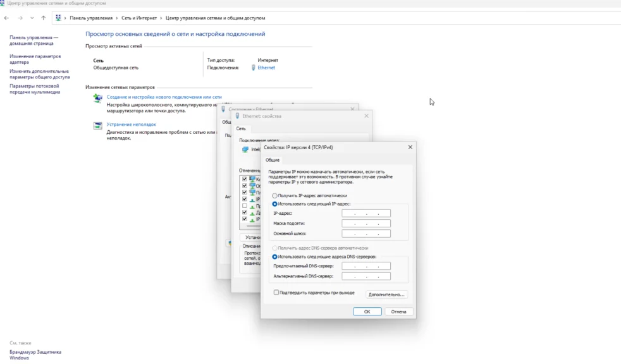Screen dimensions: 621x364
Task: Select 'Получить IP-адрес автоматически' radio button
Action: pos(274,196)
